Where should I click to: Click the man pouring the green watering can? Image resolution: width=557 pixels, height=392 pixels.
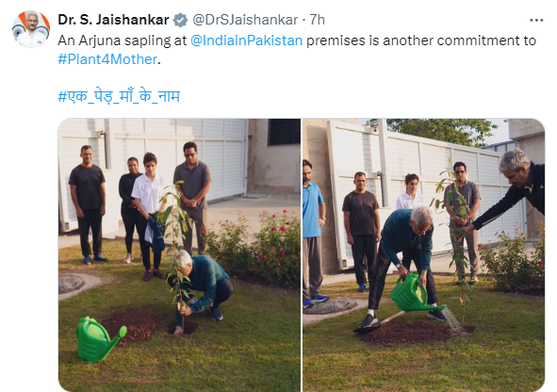403,266
